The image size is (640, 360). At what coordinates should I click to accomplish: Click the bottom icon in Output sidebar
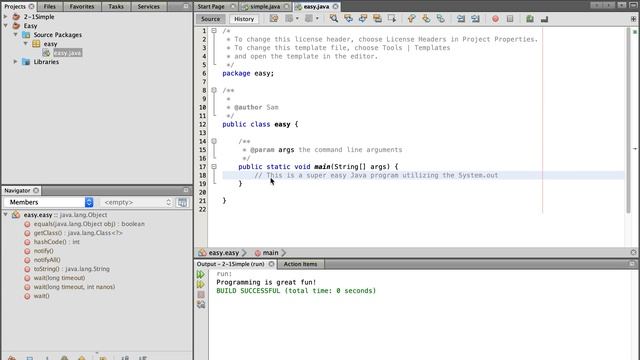tap(201, 304)
